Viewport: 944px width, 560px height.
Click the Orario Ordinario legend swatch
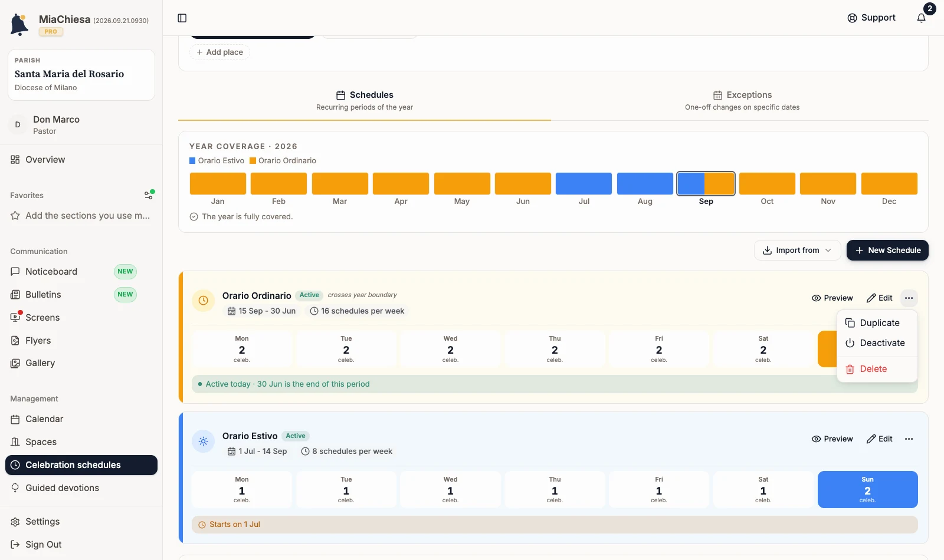pyautogui.click(x=253, y=161)
